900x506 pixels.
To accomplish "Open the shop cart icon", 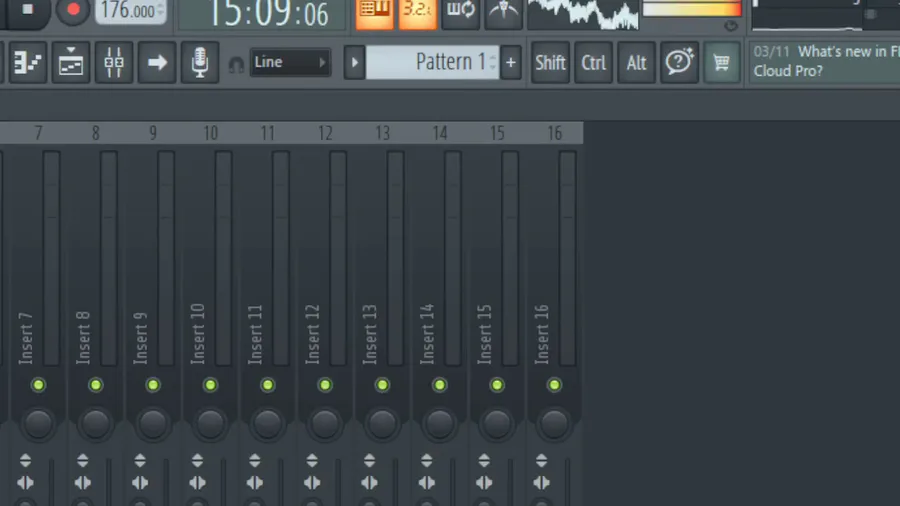I will (x=721, y=63).
